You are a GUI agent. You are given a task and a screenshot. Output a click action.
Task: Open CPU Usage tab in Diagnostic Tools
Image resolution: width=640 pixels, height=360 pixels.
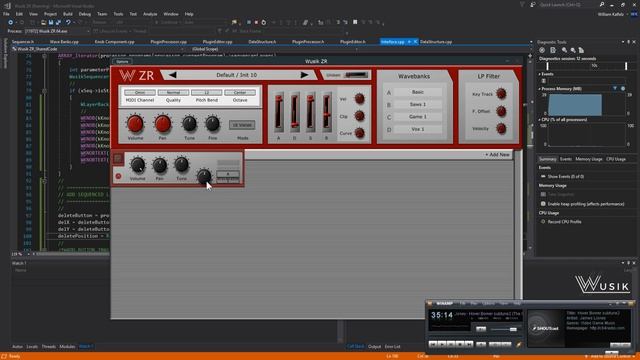(x=616, y=159)
